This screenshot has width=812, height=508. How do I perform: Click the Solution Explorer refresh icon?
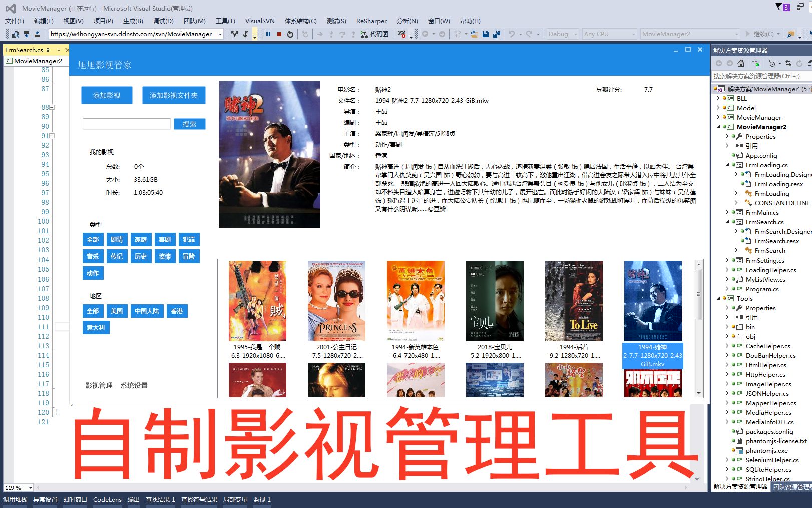point(799,63)
